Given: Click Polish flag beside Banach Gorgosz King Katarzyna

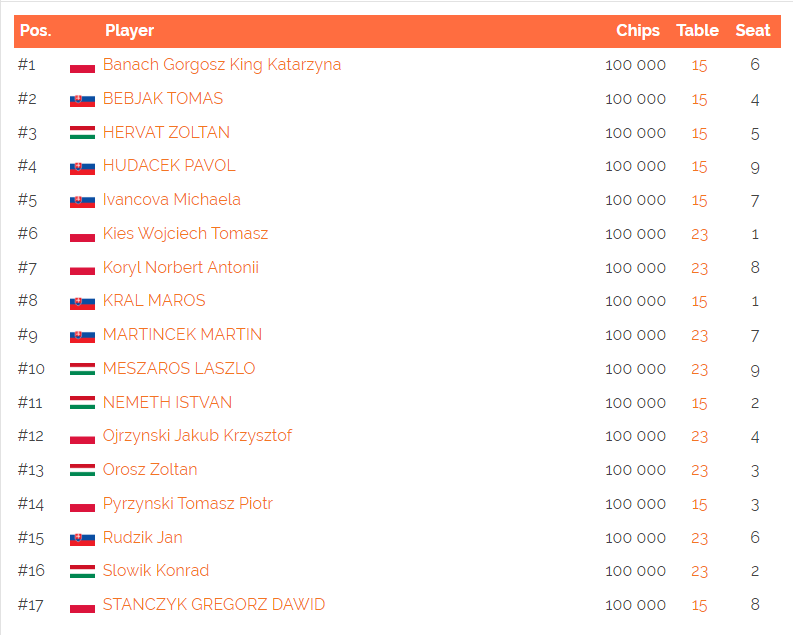Looking at the screenshot, I should coord(82,65).
